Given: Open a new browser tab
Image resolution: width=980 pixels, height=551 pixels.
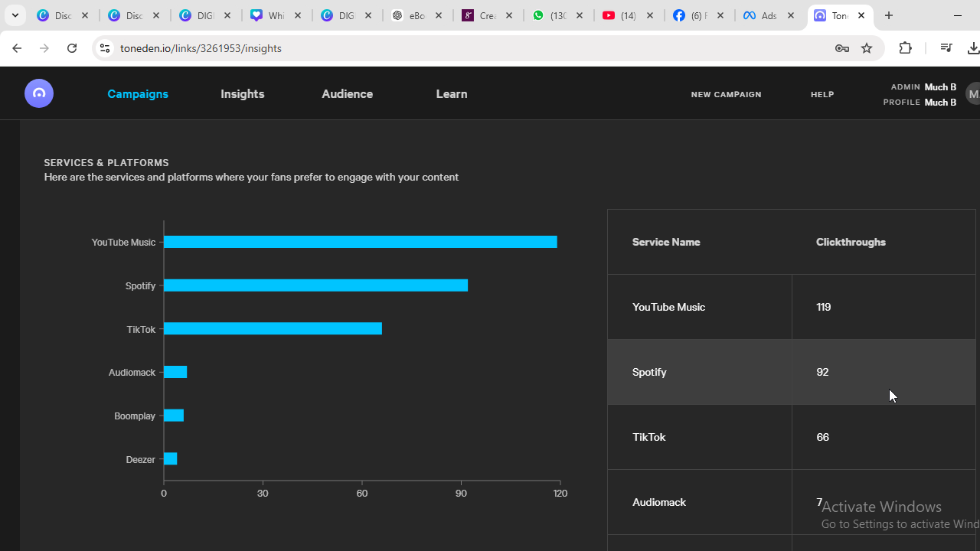Looking at the screenshot, I should [x=889, y=15].
